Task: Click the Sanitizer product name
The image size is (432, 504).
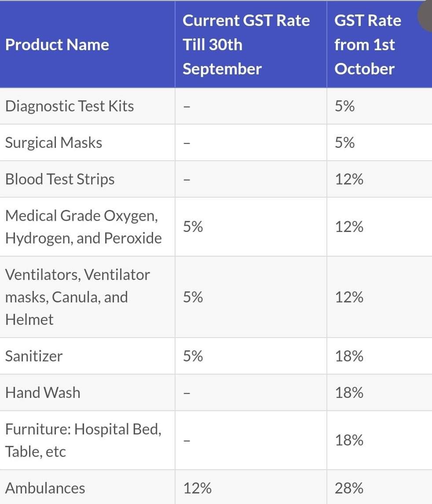Action: click(34, 356)
